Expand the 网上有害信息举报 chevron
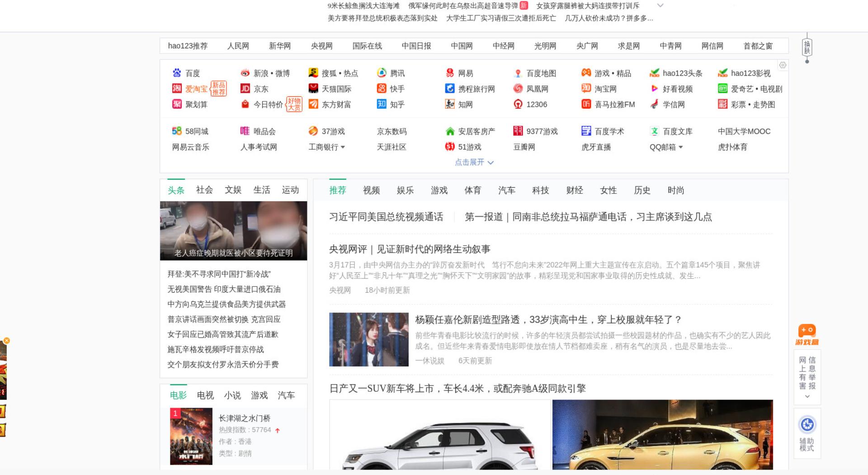Screen dimensions: 868x475 coord(807,396)
